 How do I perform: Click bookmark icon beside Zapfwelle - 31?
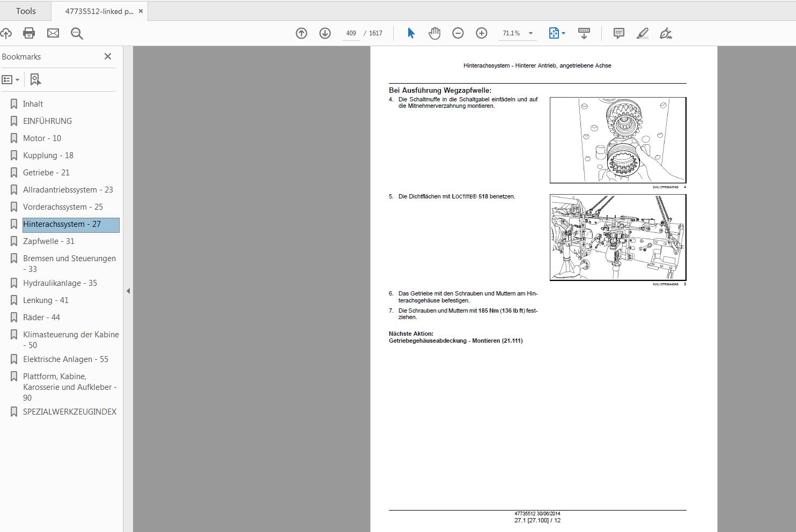tap(14, 241)
